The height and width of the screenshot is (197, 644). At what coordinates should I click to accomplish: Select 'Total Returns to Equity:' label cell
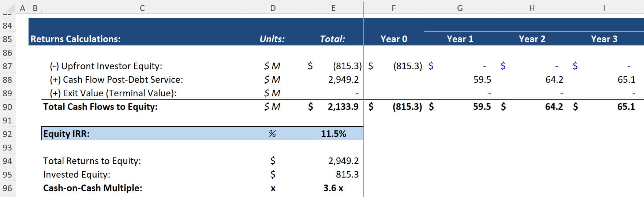click(x=92, y=161)
